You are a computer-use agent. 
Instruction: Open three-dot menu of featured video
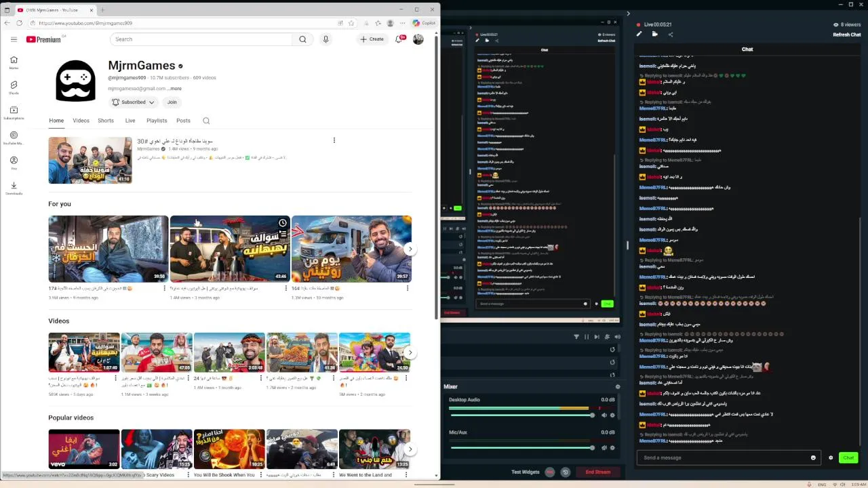point(334,140)
